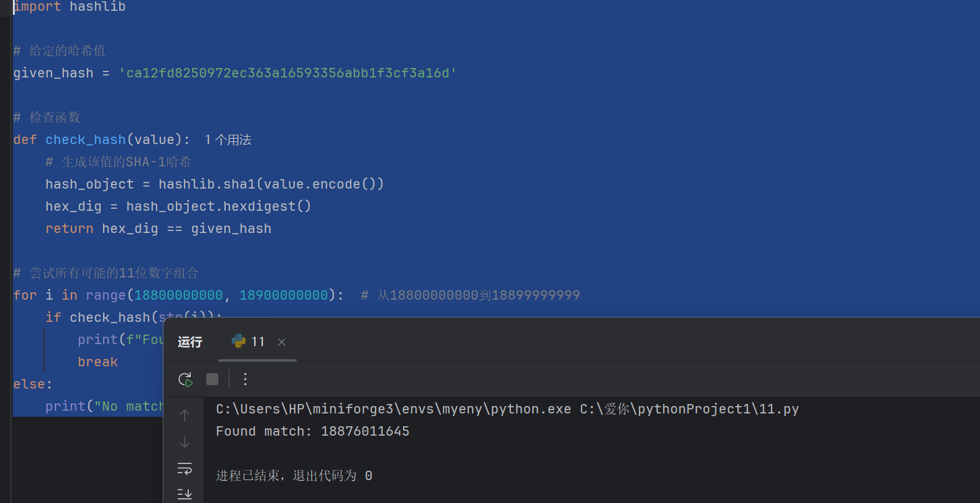Click the 'break' keyword
The image size is (980, 503).
click(98, 362)
